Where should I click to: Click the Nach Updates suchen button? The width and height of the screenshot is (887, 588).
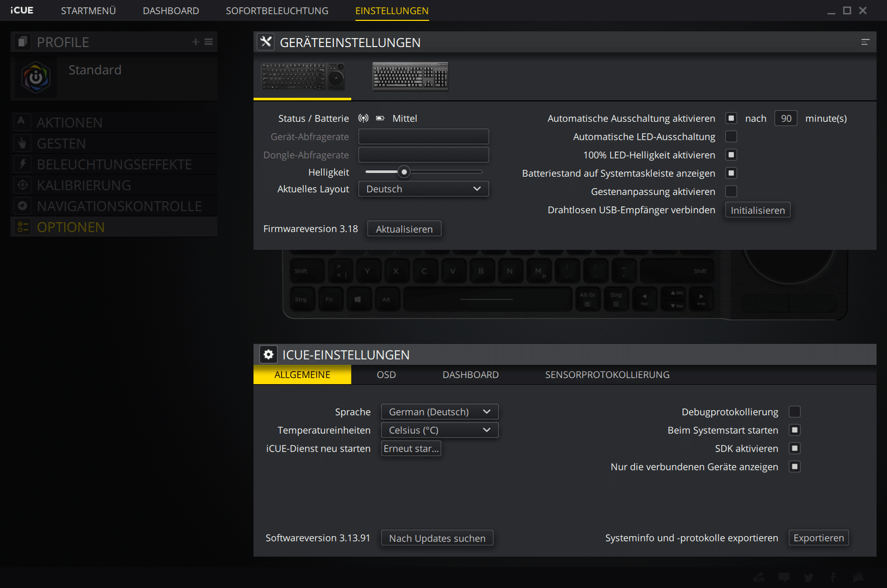(437, 538)
